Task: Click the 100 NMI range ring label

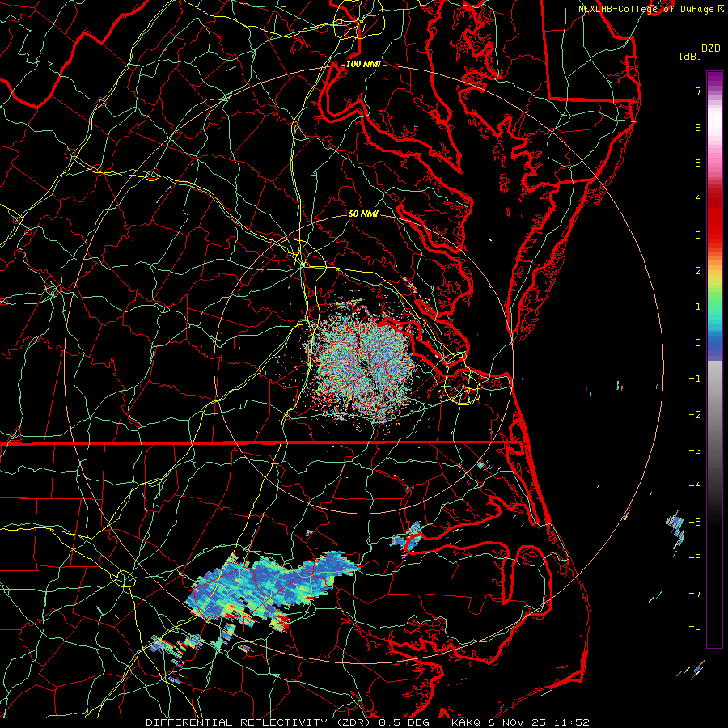Action: pyautogui.click(x=363, y=64)
